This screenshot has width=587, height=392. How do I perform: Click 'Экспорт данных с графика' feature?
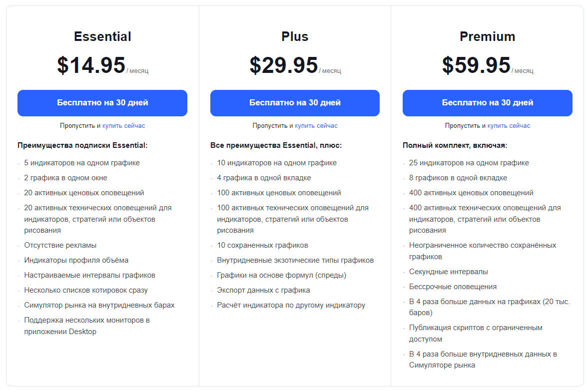point(263,290)
